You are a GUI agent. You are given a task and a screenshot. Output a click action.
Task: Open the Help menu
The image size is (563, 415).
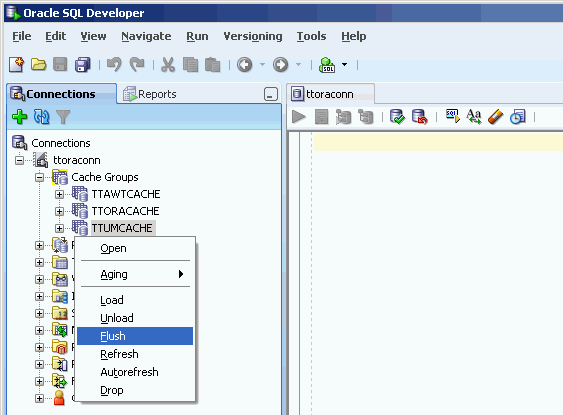click(x=354, y=36)
